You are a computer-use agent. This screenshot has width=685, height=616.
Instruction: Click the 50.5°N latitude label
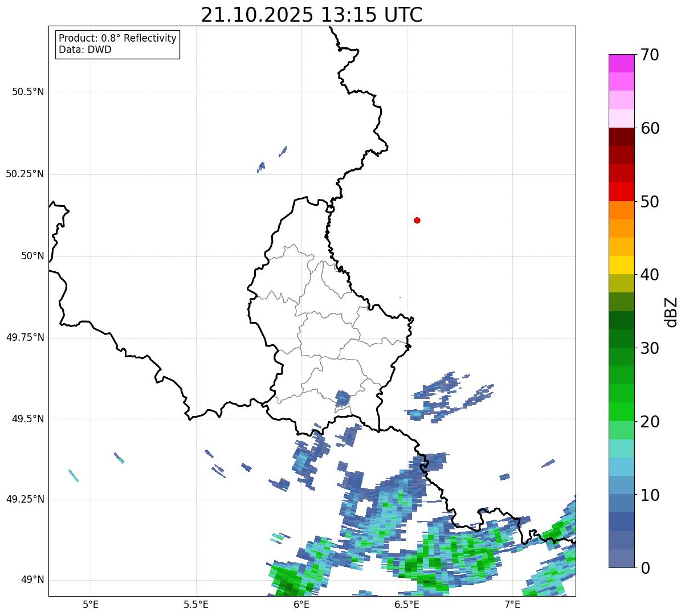28,92
